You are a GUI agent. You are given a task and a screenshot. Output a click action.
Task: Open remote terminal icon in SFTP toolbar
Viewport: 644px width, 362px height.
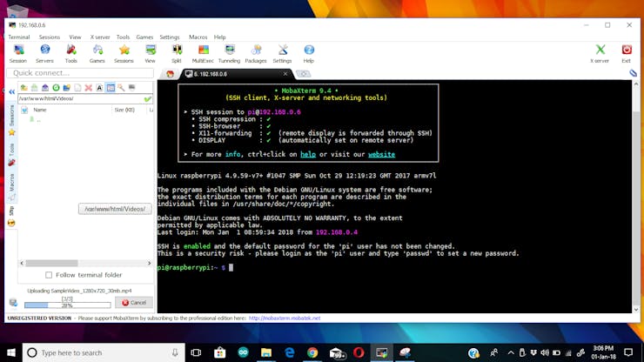pos(131,88)
